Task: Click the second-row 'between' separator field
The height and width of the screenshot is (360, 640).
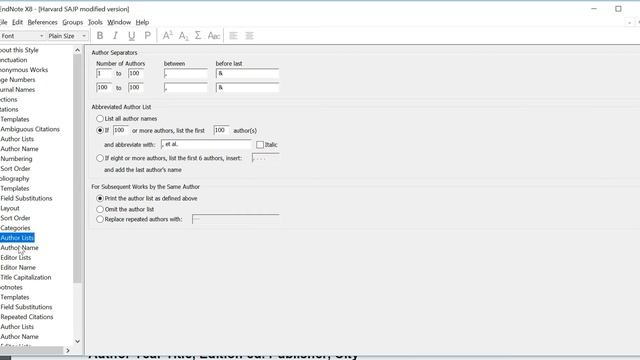Action: [186, 88]
